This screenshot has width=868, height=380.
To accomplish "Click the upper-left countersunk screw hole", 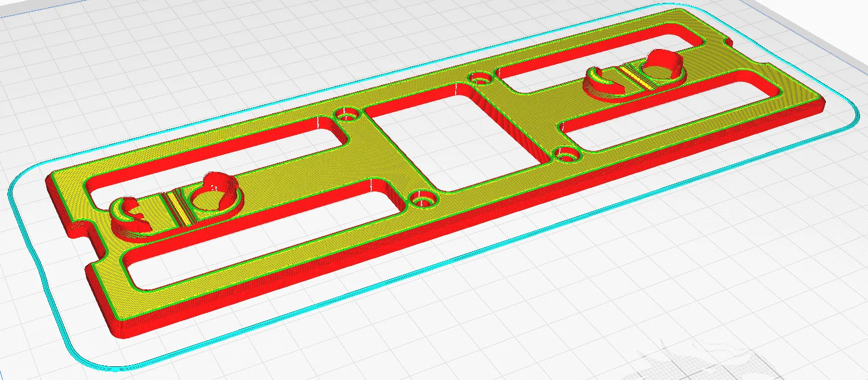I will [x=347, y=114].
